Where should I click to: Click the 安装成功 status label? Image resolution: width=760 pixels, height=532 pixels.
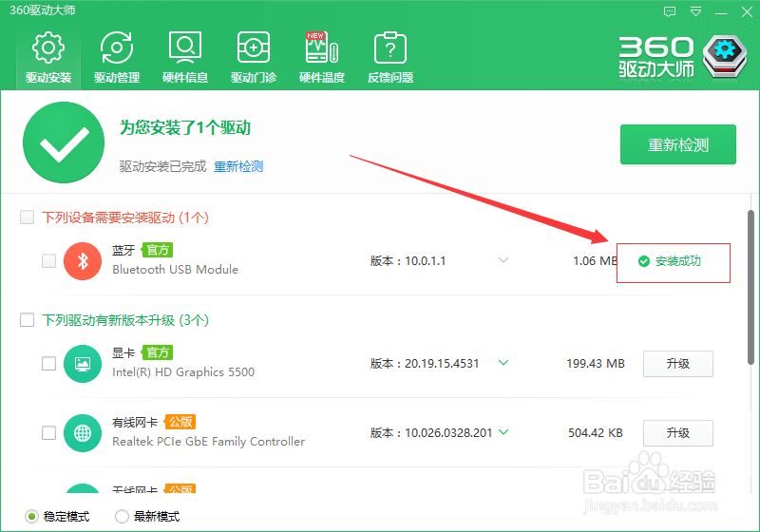pos(678,261)
